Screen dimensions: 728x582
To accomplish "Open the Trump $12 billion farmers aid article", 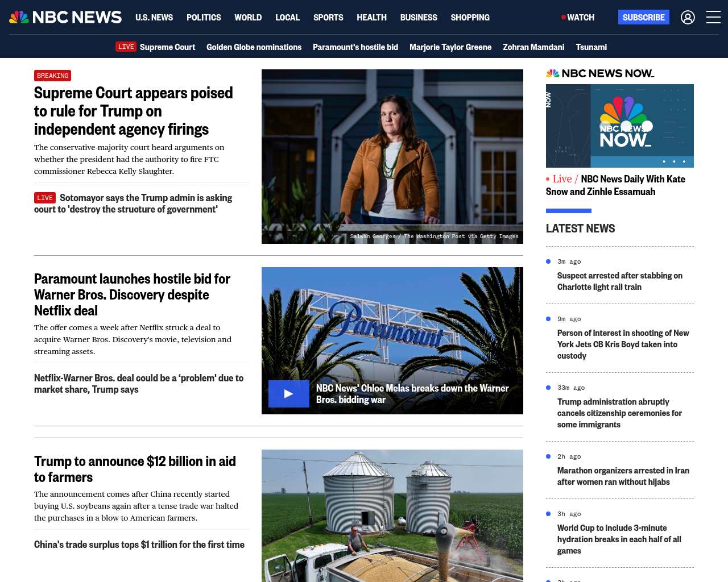I will pyautogui.click(x=135, y=469).
